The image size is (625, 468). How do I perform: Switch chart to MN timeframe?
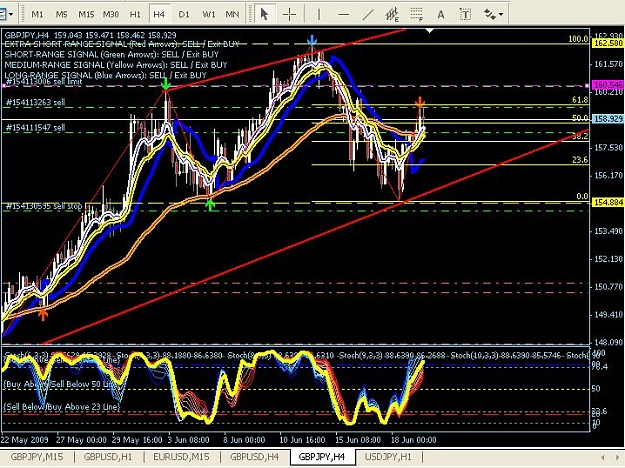tap(232, 14)
